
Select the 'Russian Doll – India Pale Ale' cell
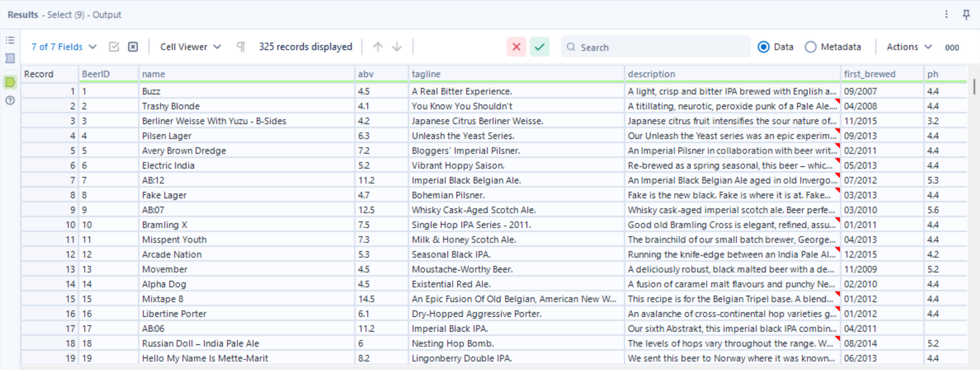tap(246, 344)
